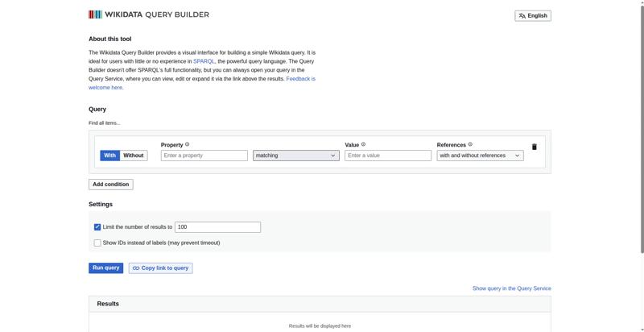The height and width of the screenshot is (332, 644).
Task: Click Show query in the Query Service
Action: pos(511,288)
